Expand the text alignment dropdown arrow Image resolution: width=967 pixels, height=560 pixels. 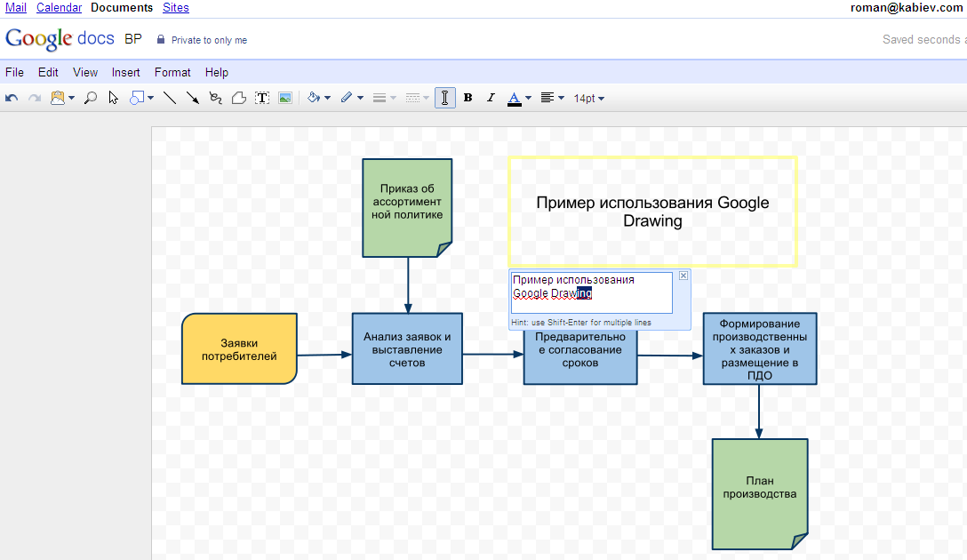pos(561,98)
